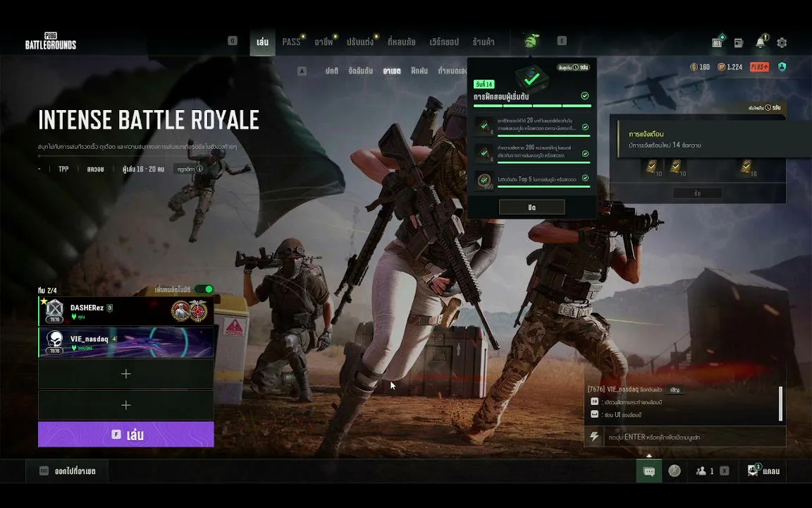Select the อาเขต arcade mode tab
Image resolution: width=812 pixels, height=508 pixels.
(x=391, y=71)
